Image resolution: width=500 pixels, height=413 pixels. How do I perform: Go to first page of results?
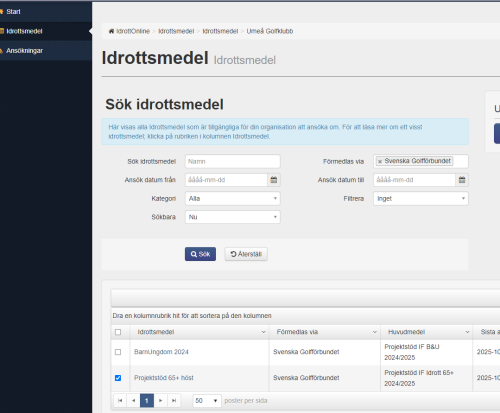pos(120,401)
